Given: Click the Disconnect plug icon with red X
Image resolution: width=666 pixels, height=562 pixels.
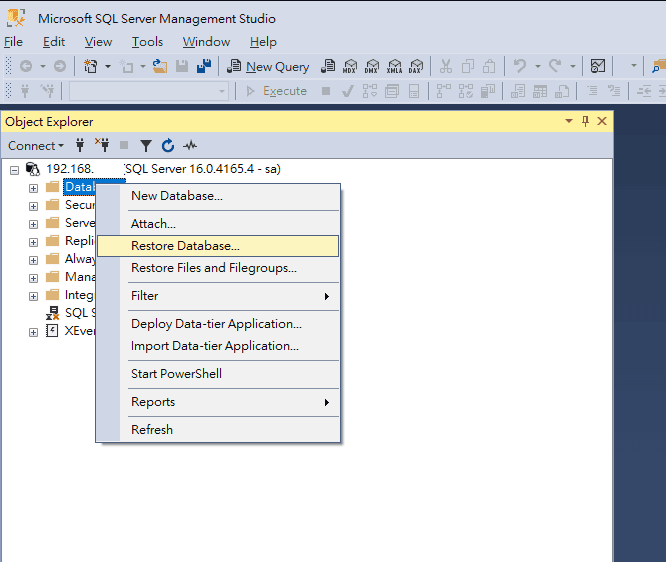Looking at the screenshot, I should pos(102,146).
